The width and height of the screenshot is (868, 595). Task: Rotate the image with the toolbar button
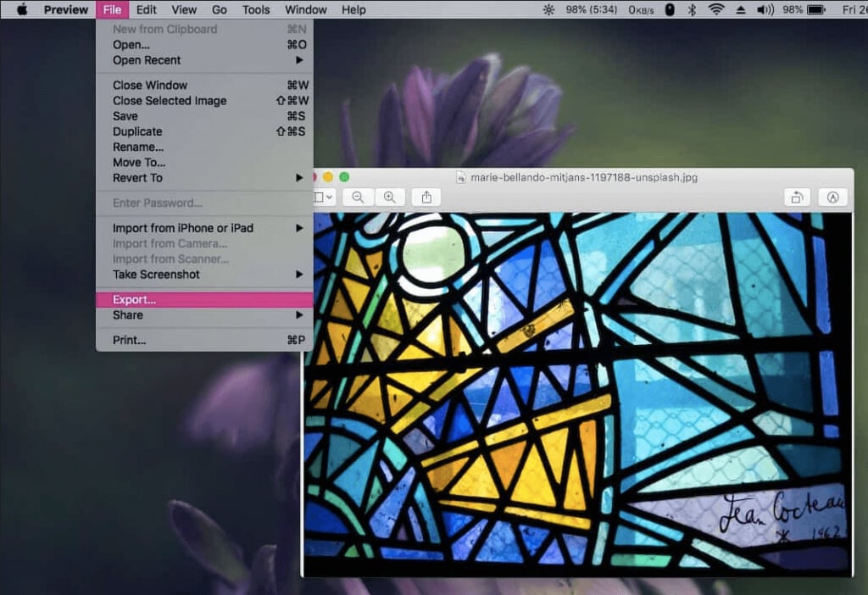point(797,197)
